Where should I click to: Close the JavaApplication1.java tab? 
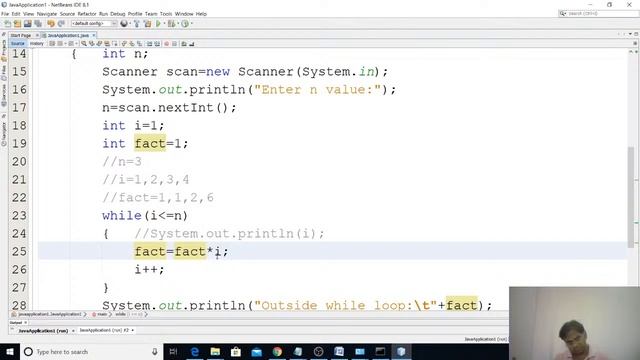(x=93, y=36)
